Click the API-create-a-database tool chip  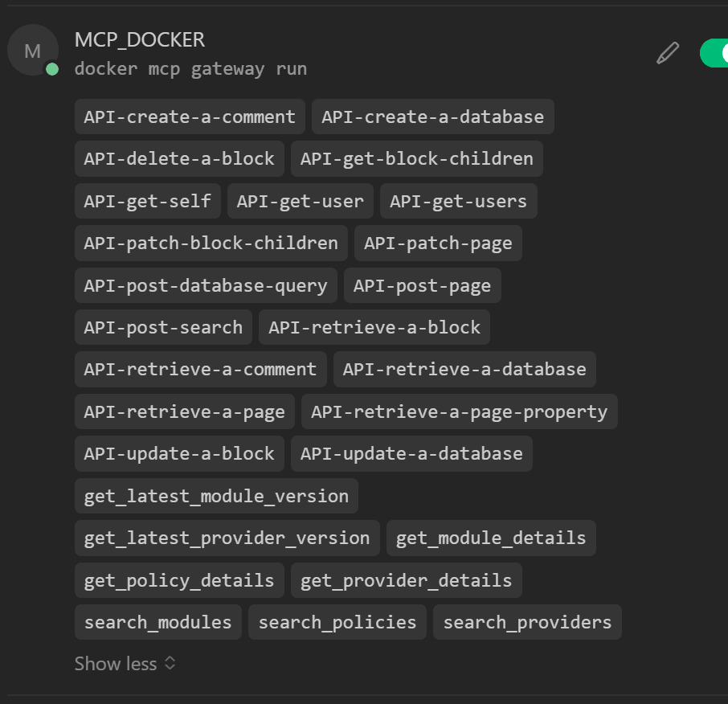[x=432, y=117]
